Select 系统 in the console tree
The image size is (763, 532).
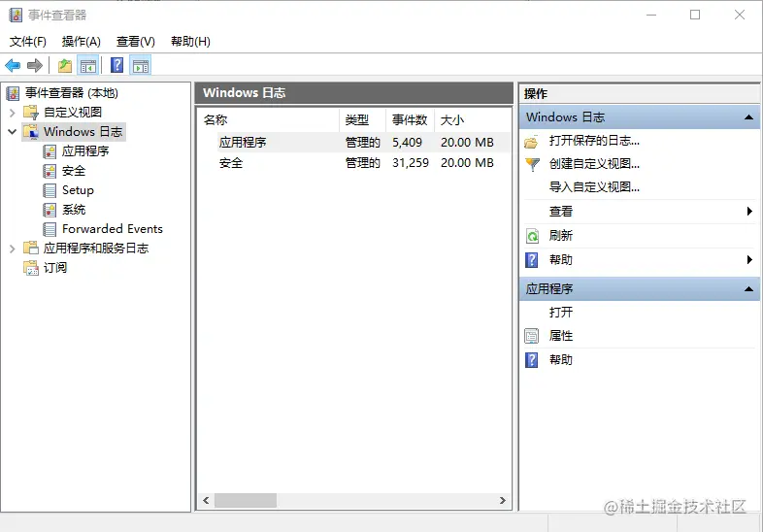point(74,210)
